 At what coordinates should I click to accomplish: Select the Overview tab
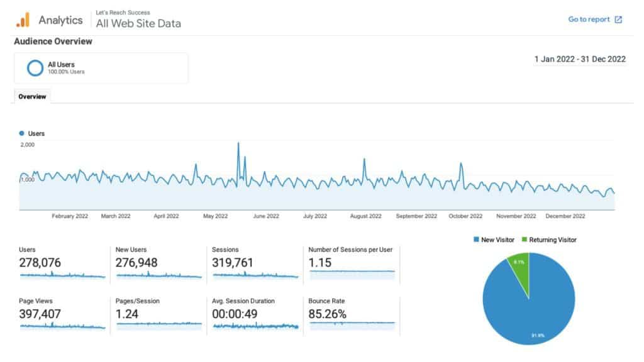[32, 97]
